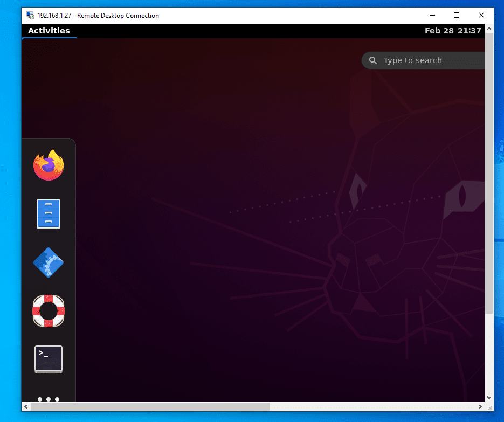Click the magnifier icon in the search bar
The image size is (504, 422).
pos(372,60)
